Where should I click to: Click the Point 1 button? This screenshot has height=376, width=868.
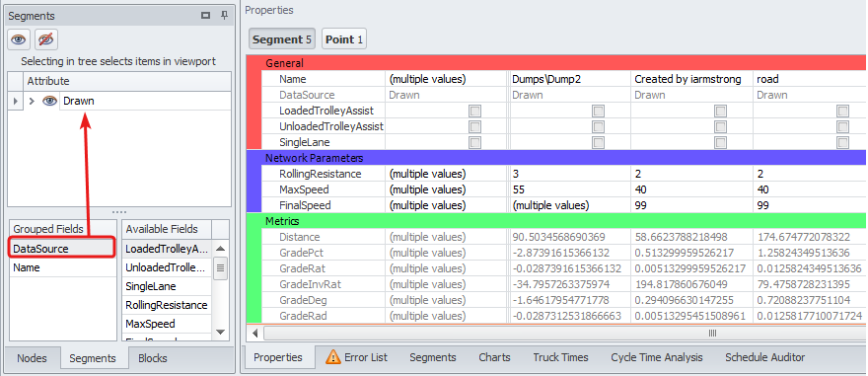click(344, 39)
